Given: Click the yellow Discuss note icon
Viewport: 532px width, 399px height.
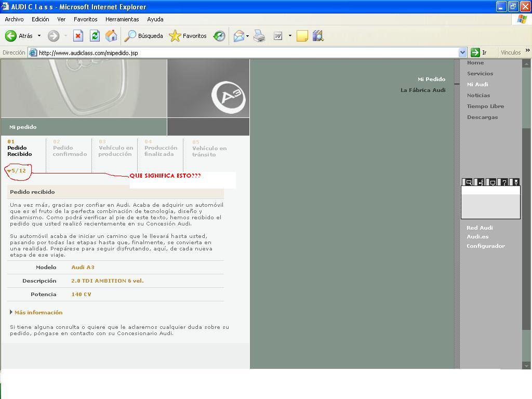Looking at the screenshot, I should [x=302, y=36].
